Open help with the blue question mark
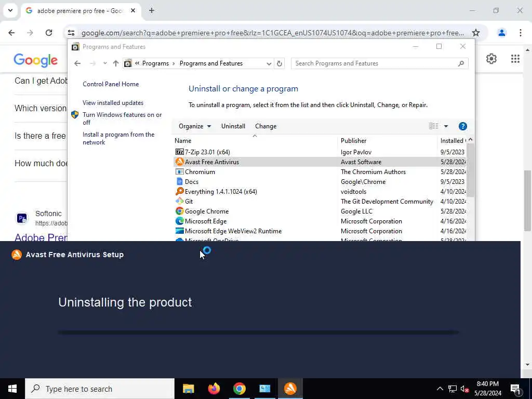This screenshot has height=399, width=532. pyautogui.click(x=462, y=126)
